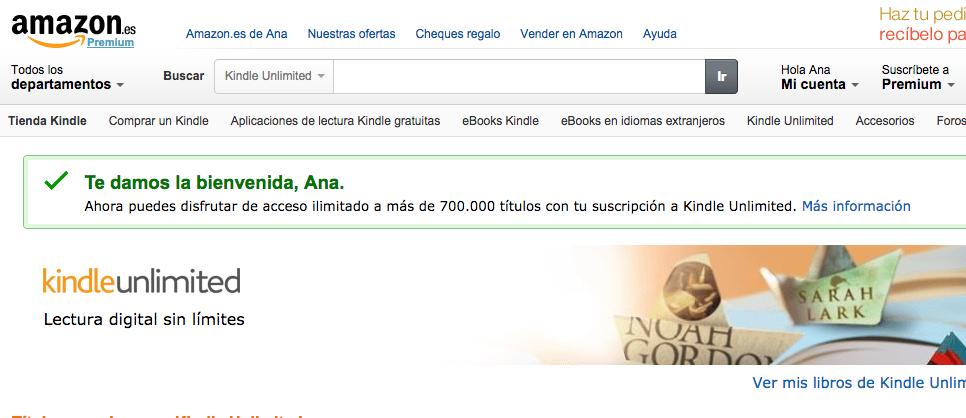The width and height of the screenshot is (966, 418).
Task: Select eBooks Kindle in the navigation bar
Action: [x=500, y=121]
